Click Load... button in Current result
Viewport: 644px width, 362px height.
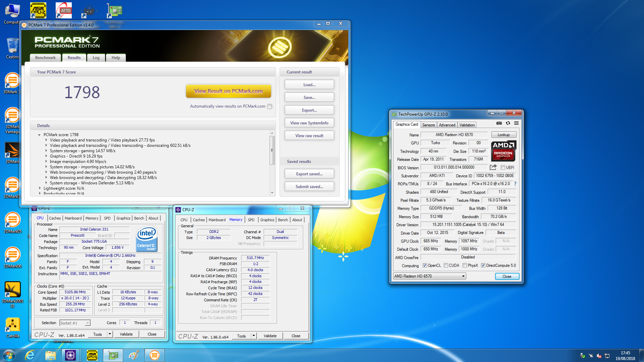(x=309, y=85)
